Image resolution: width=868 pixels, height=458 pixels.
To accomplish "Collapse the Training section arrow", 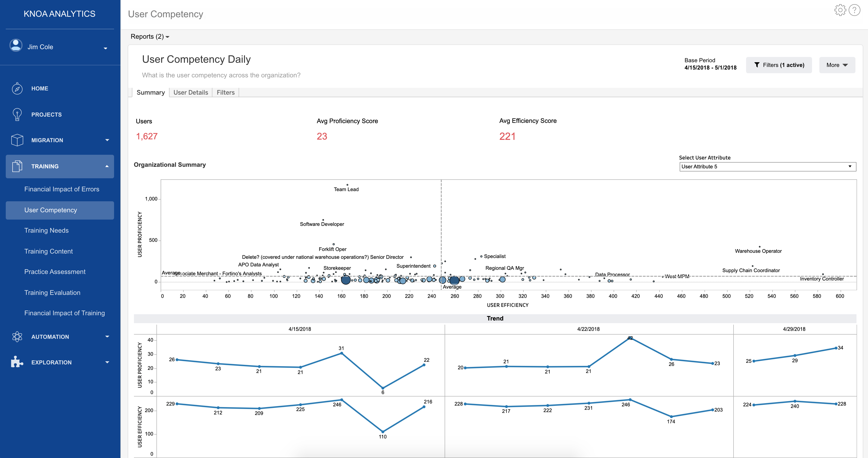I will [x=107, y=166].
